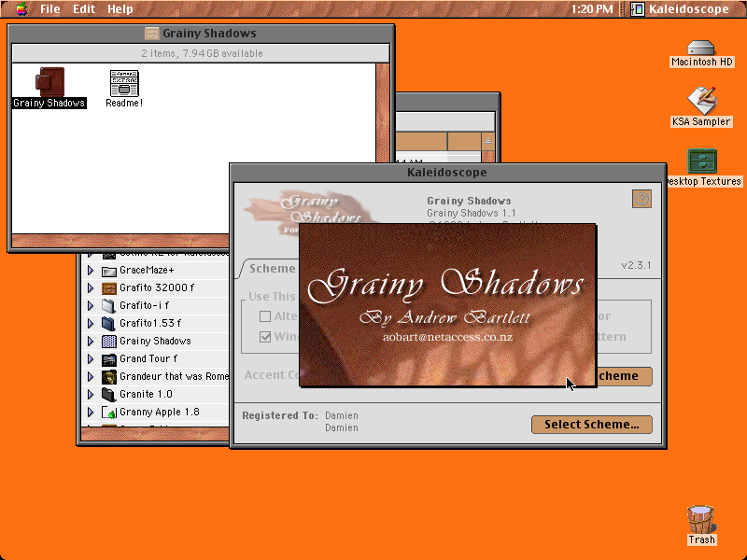The width and height of the screenshot is (747, 560).
Task: Select the Granny Apple 1.8 icon
Action: tap(109, 413)
